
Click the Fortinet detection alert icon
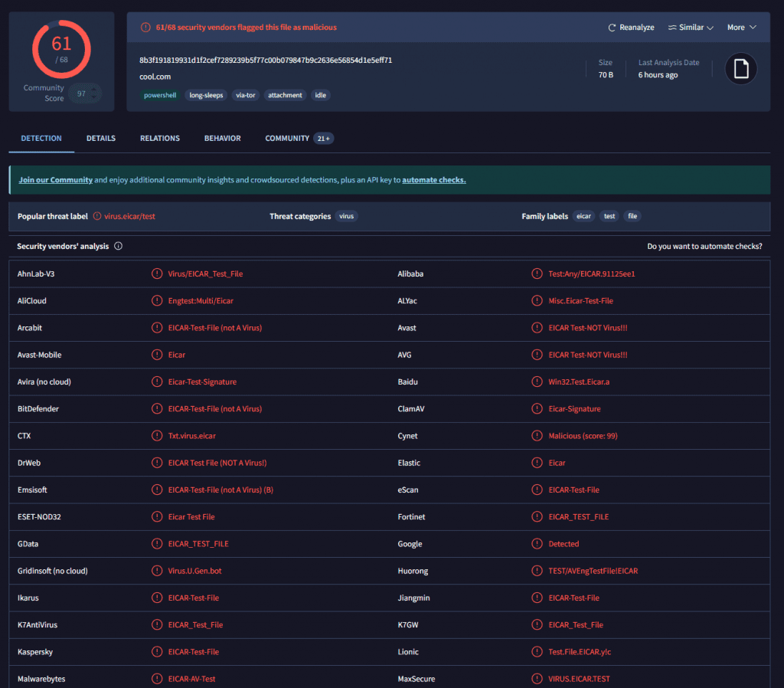pos(537,517)
